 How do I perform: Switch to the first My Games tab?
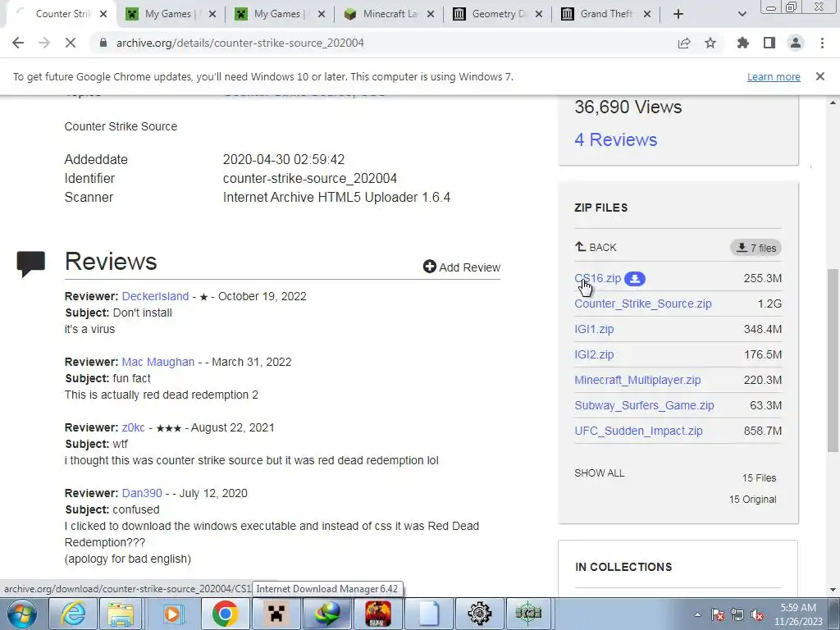tap(169, 14)
